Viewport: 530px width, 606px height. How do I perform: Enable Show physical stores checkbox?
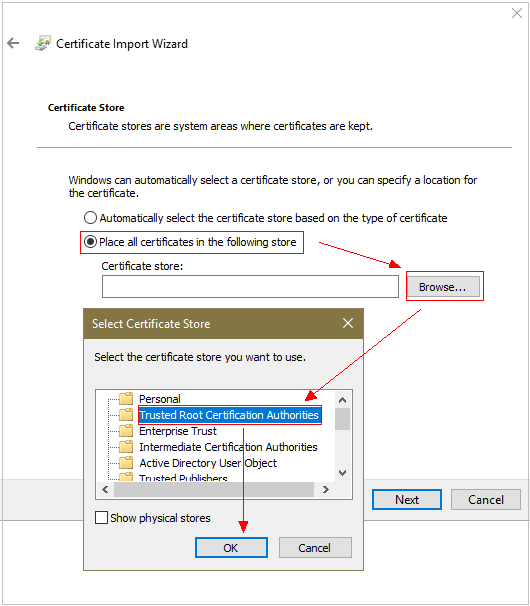[101, 517]
